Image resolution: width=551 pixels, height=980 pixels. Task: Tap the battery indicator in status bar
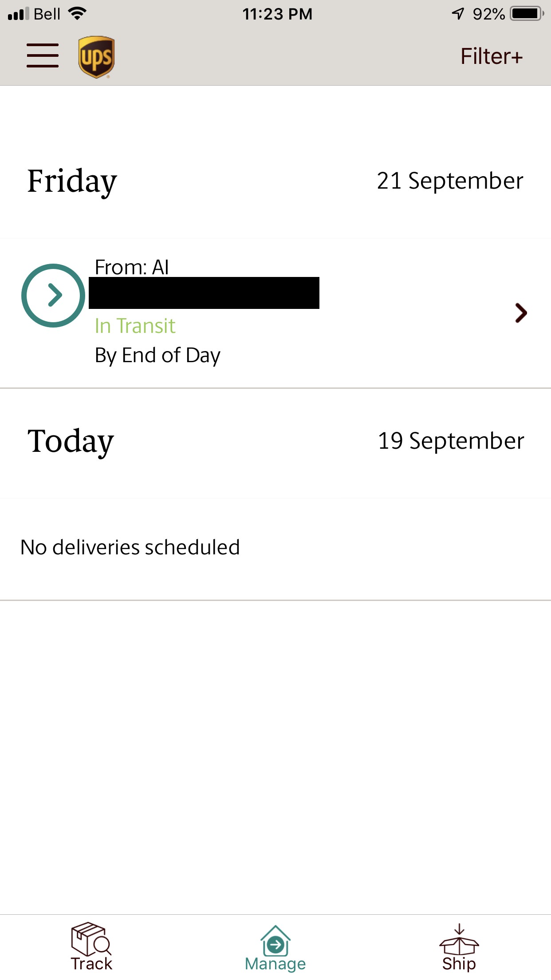click(527, 14)
